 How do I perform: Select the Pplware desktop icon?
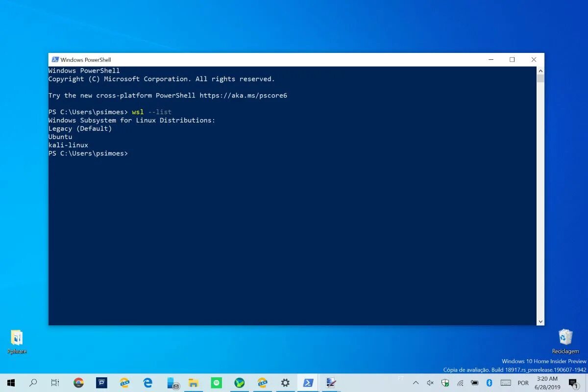tap(17, 342)
